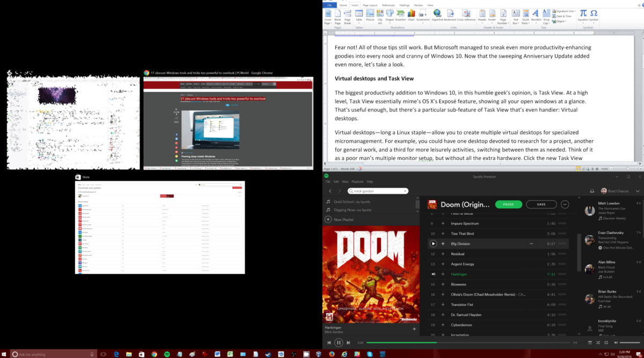
Task: Go back in Spotify navigation
Action: pos(331,191)
